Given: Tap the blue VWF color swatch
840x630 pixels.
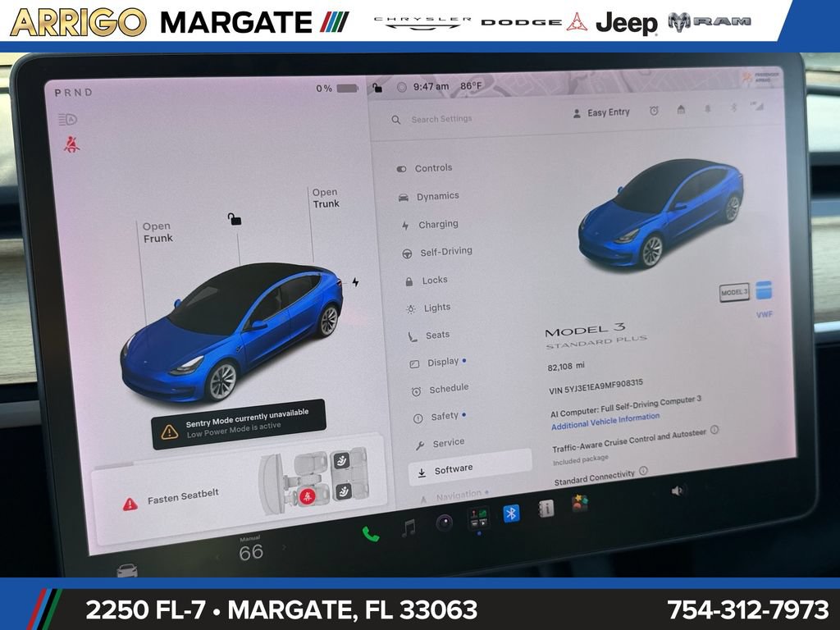Looking at the screenshot, I should click(764, 290).
